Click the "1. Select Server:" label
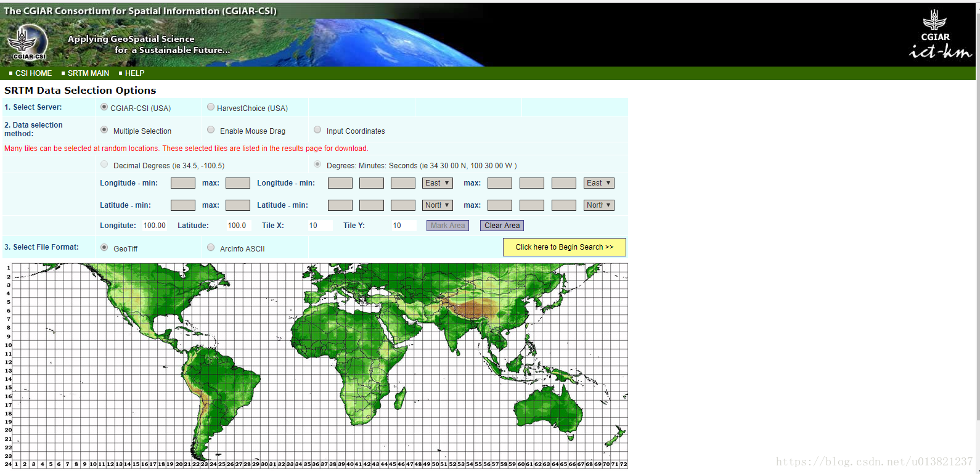The height and width of the screenshot is (474, 980). [x=33, y=107]
